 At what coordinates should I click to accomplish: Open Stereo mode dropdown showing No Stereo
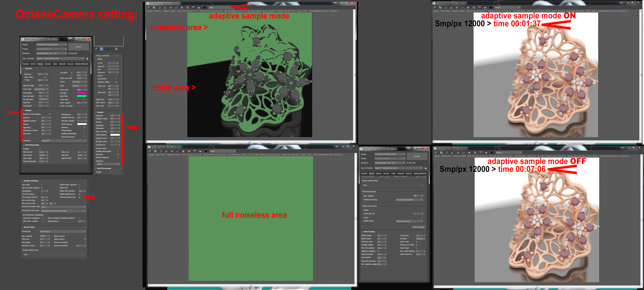[79, 82]
